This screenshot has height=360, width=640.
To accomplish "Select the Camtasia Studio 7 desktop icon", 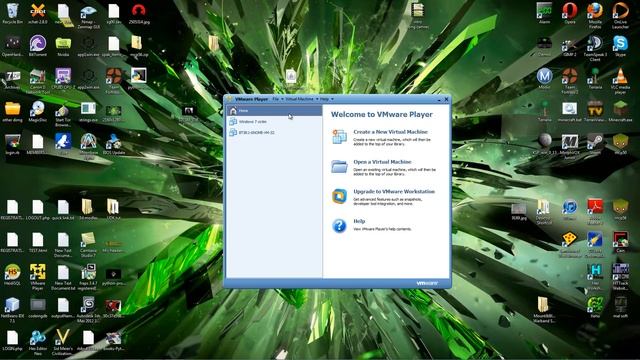I will [x=88, y=245].
